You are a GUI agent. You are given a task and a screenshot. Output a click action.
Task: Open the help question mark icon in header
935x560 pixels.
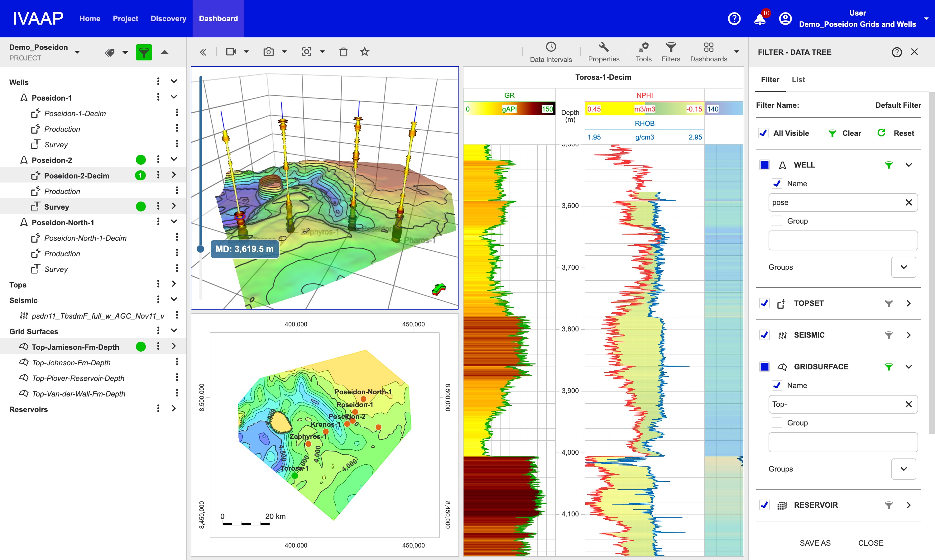(x=734, y=18)
